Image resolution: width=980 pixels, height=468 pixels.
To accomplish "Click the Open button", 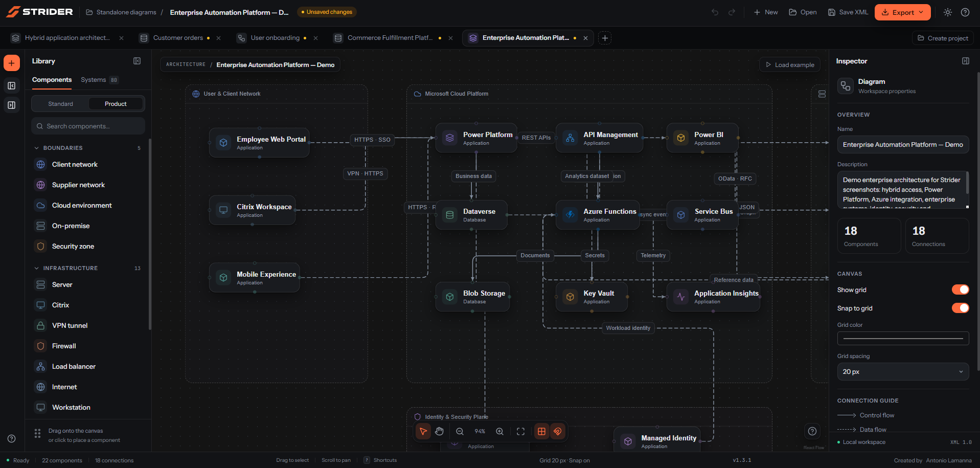I will [x=803, y=12].
